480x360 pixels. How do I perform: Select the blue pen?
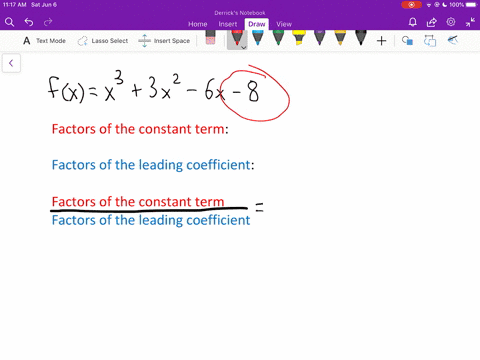click(258, 38)
